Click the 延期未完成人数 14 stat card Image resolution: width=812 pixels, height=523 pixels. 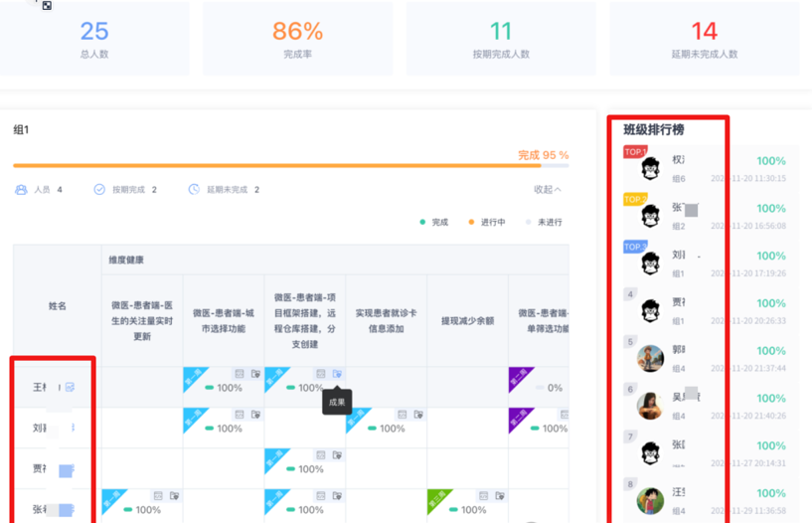point(704,39)
